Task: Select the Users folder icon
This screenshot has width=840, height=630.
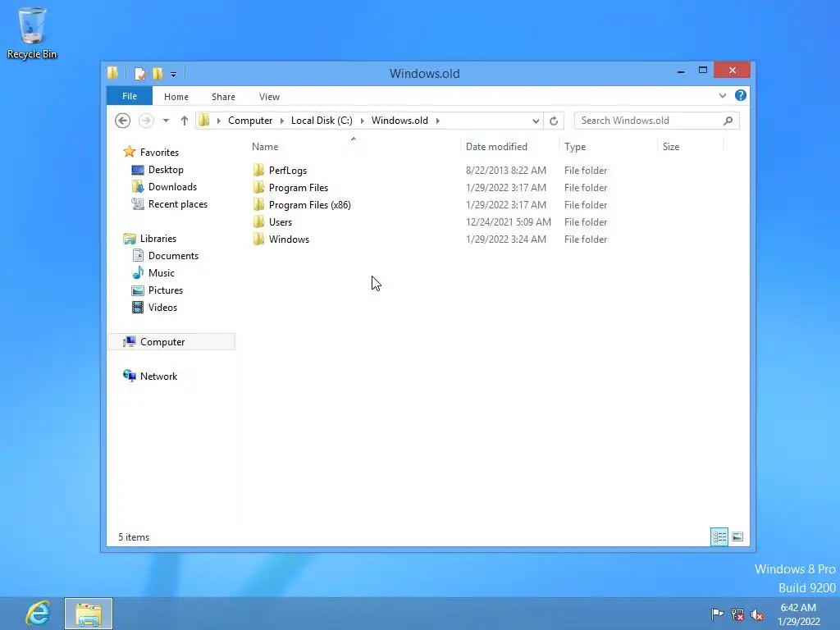Action: pyautogui.click(x=258, y=221)
